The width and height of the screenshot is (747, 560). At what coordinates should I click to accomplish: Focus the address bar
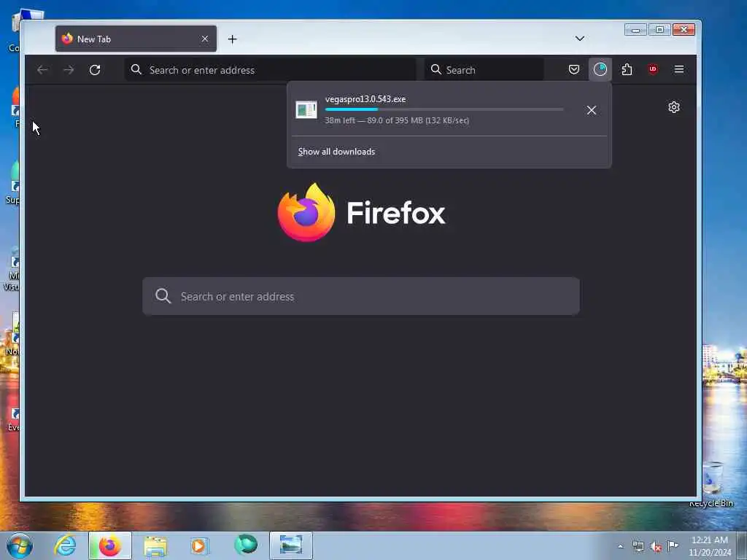point(271,70)
